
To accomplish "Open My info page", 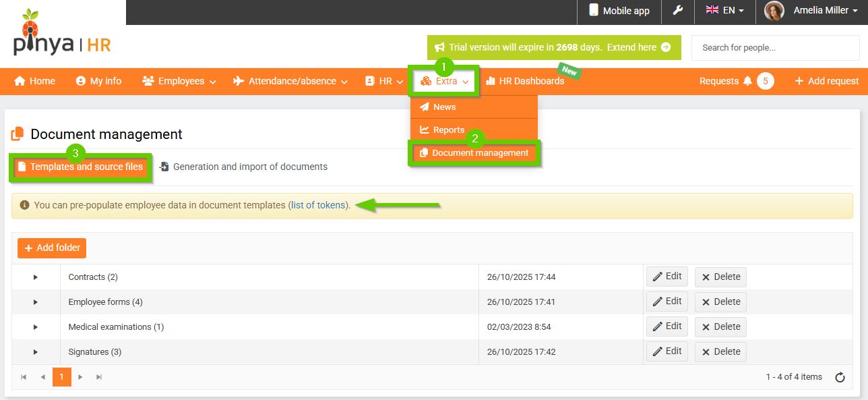I will coord(98,81).
